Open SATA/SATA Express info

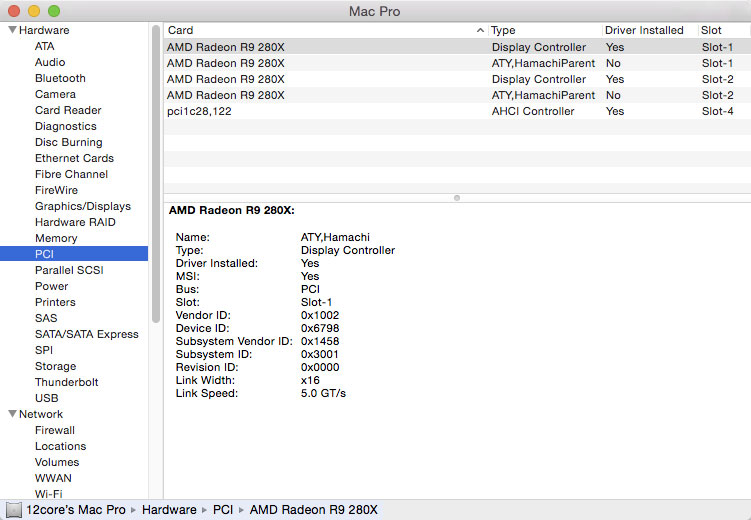[87, 334]
